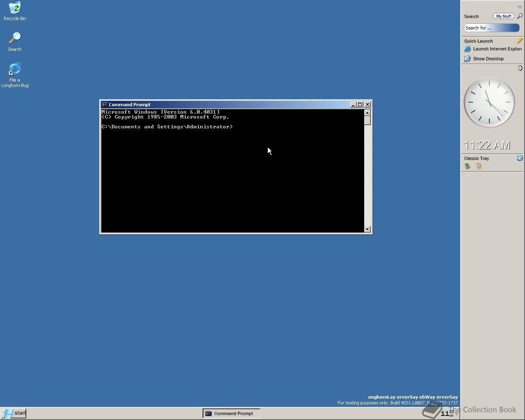Image resolution: width=525 pixels, height=420 pixels.
Task: Expand the taskbar double-chevron arrow
Action: pyautogui.click(x=457, y=413)
